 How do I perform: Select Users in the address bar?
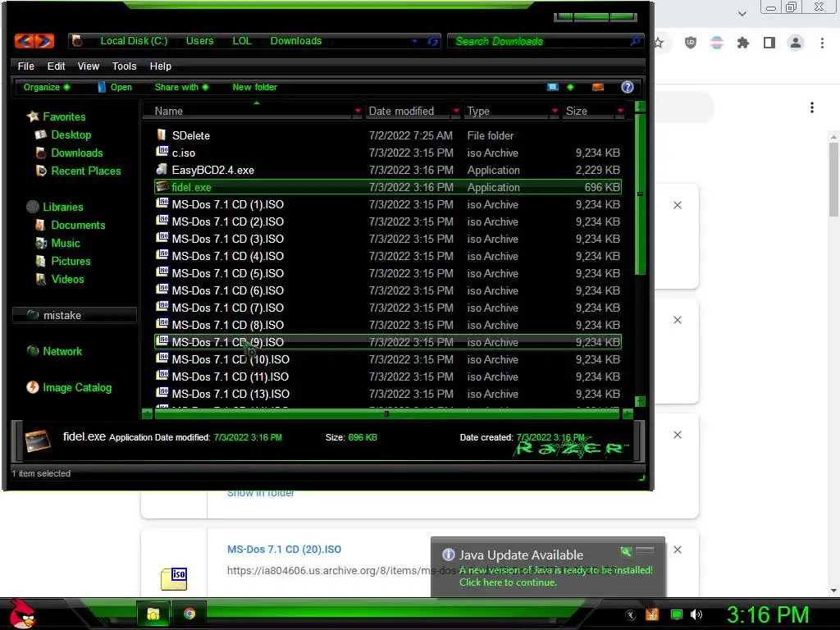pyautogui.click(x=199, y=41)
